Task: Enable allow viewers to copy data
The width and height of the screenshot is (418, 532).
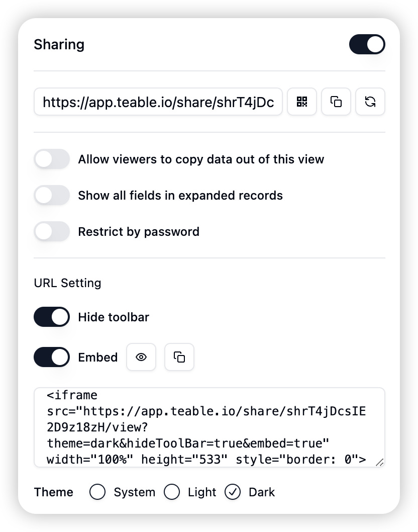Action: [x=52, y=159]
